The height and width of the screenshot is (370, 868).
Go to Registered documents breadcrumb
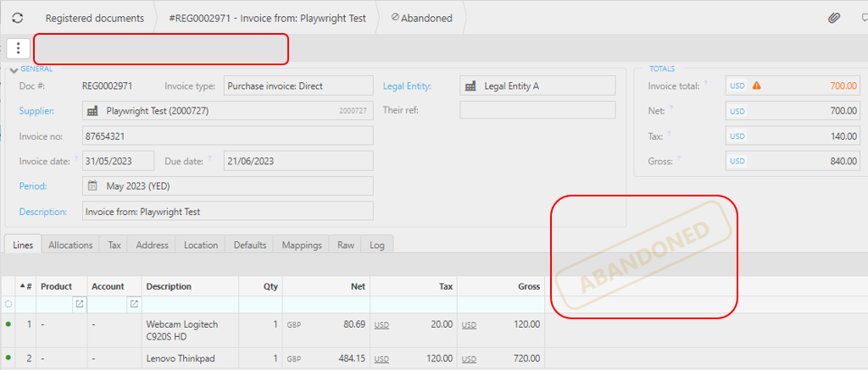(94, 18)
